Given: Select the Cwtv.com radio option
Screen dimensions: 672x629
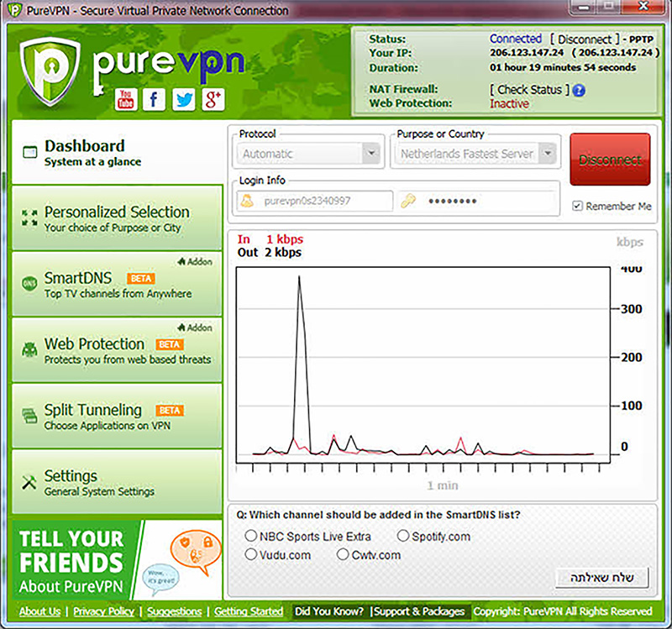Looking at the screenshot, I should tap(343, 554).
